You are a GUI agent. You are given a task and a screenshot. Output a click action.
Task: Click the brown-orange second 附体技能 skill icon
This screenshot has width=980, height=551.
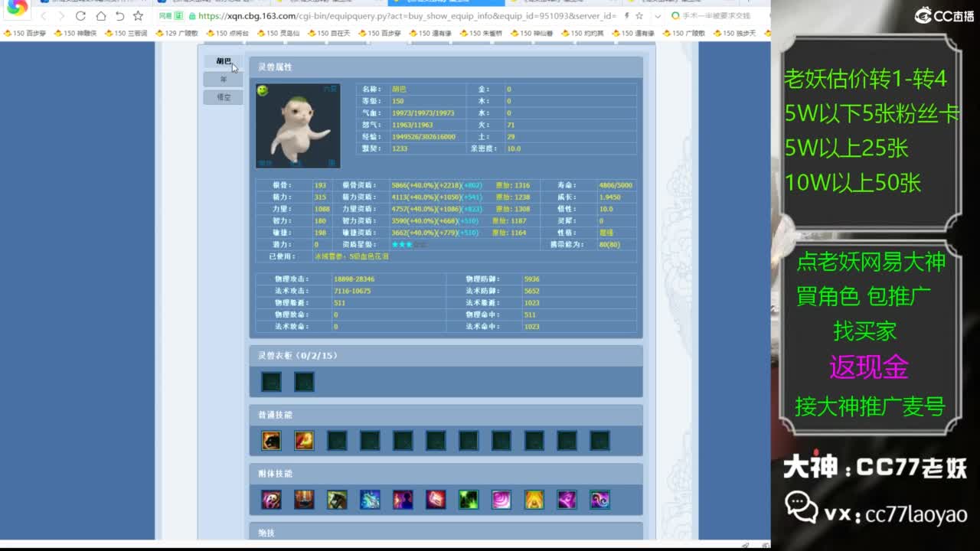point(304,499)
